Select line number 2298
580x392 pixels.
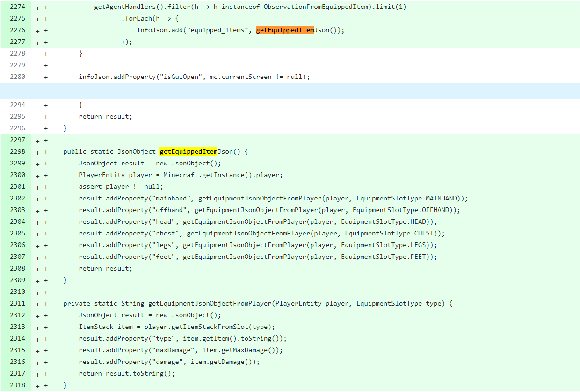[17, 152]
